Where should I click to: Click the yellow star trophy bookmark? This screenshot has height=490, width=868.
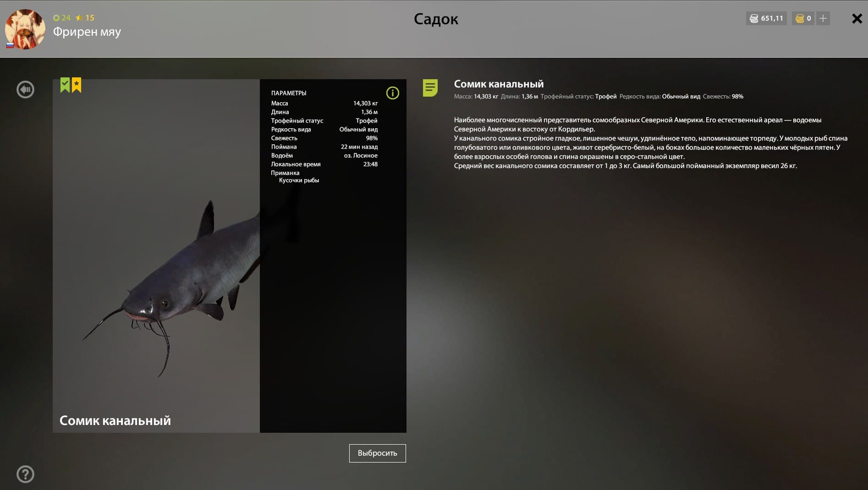(77, 85)
